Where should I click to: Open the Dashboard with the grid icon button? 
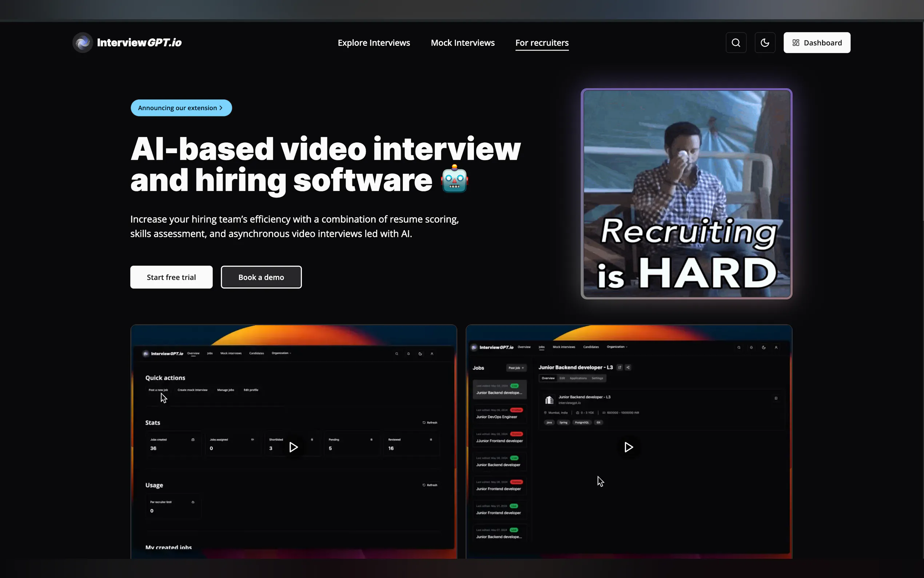point(817,43)
